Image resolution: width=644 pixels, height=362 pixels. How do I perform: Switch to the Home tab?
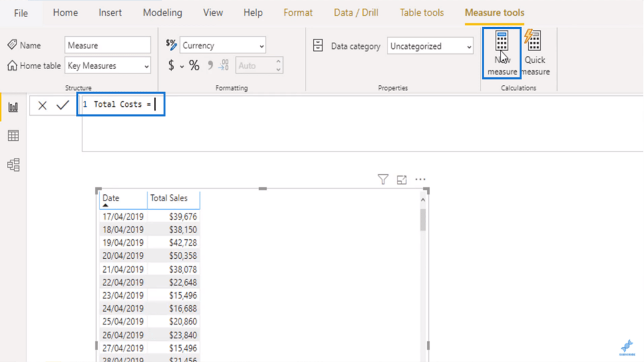tap(65, 13)
